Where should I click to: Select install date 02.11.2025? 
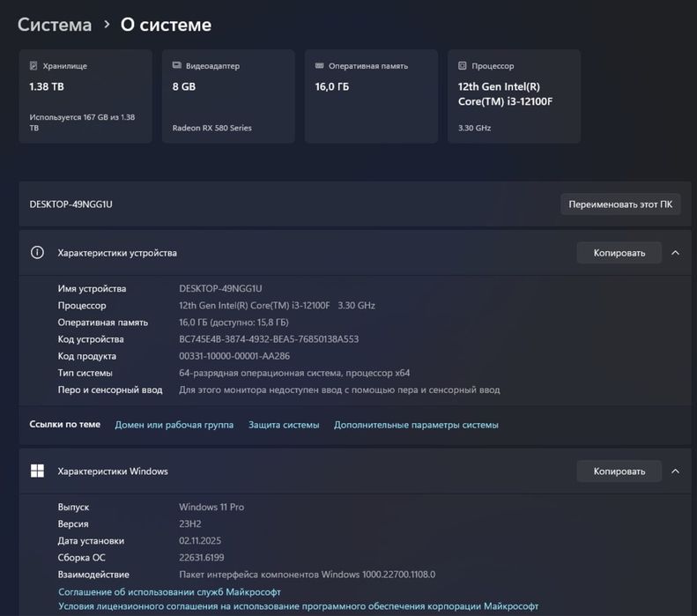click(x=200, y=540)
